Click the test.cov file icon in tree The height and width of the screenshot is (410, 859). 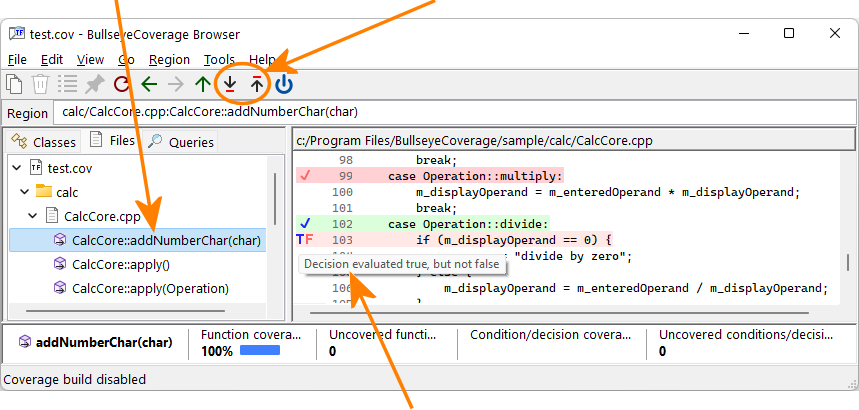click(x=36, y=167)
